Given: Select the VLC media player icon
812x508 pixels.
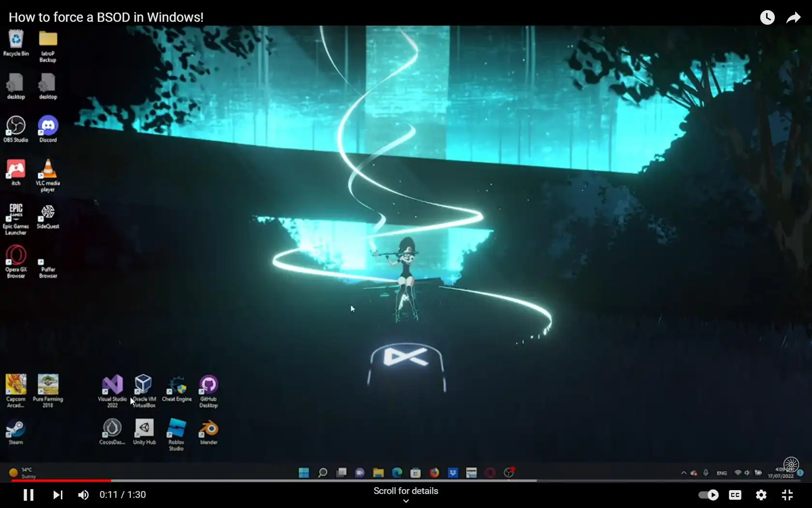Looking at the screenshot, I should tap(48, 176).
